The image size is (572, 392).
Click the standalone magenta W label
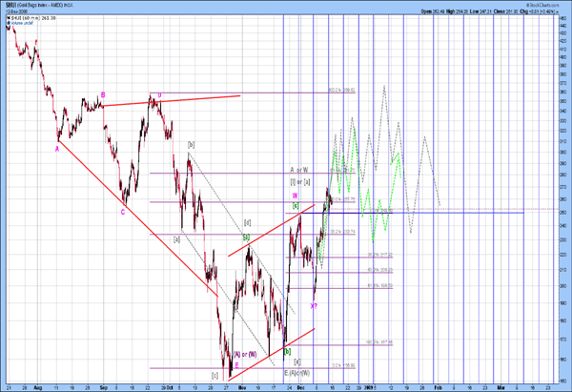[296, 196]
